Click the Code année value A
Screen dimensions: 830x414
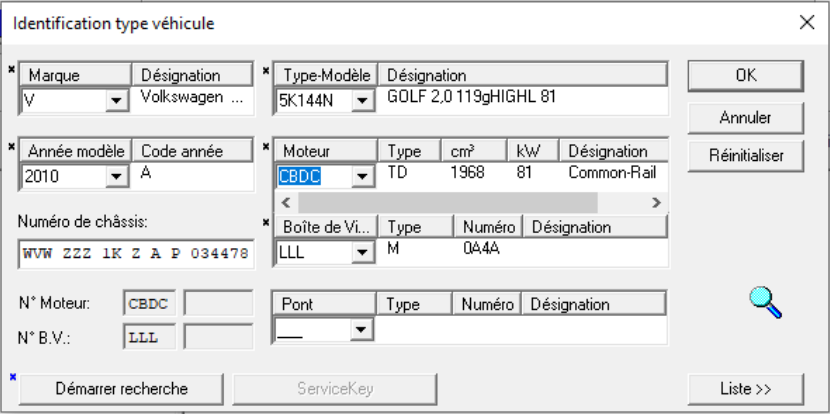click(146, 173)
